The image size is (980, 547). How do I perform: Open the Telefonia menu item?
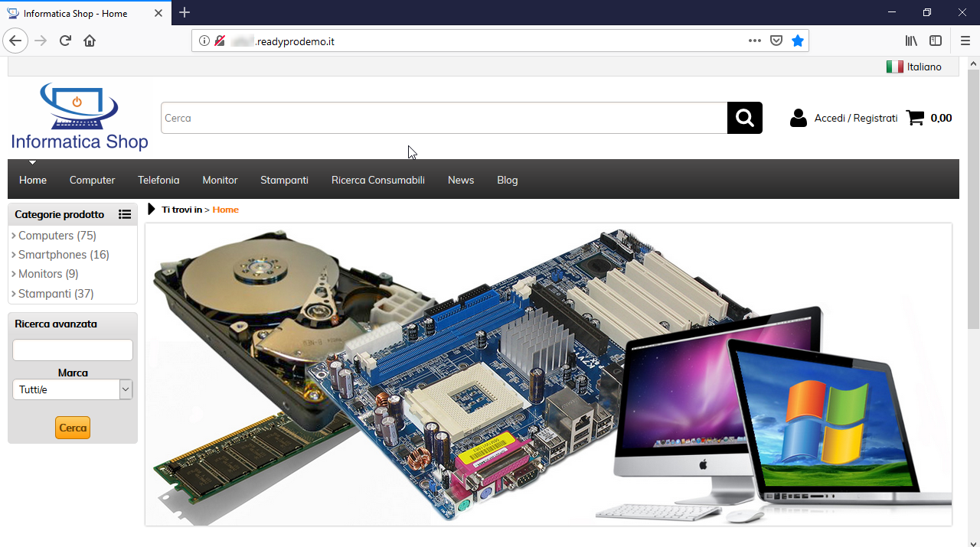158,180
